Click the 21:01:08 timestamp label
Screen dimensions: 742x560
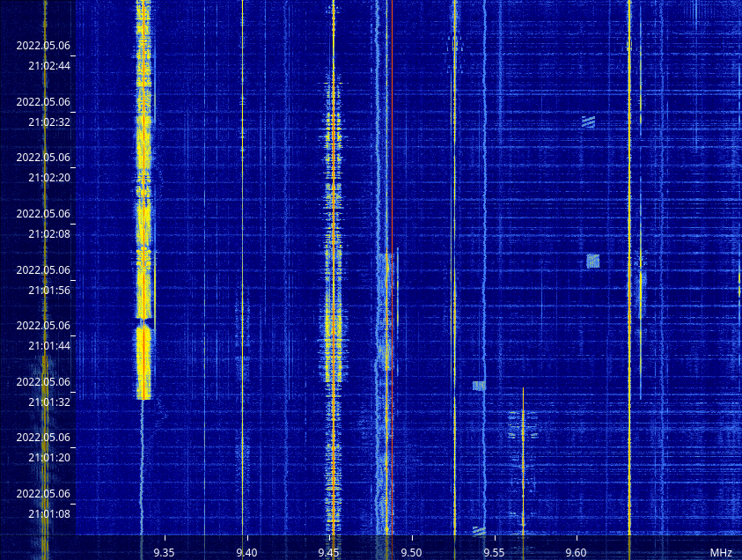(49, 513)
